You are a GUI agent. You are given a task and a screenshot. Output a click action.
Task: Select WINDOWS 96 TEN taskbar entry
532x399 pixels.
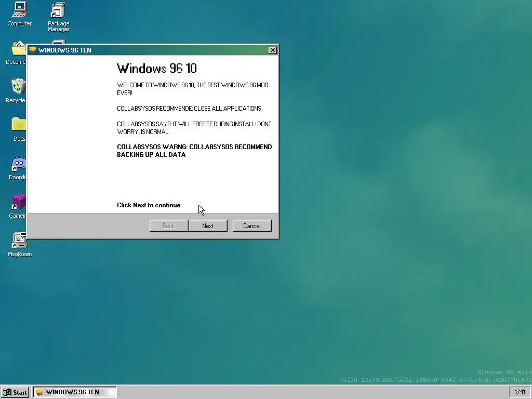coord(75,392)
